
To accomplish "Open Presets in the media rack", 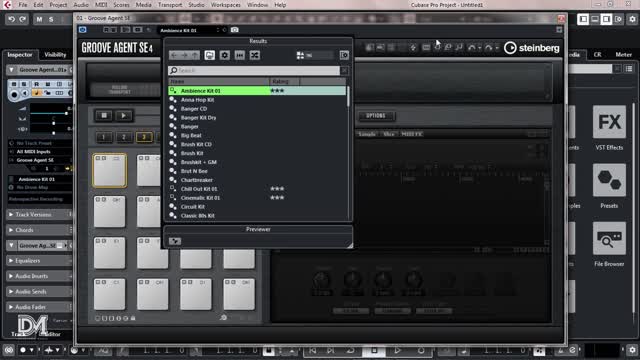I will [609, 180].
